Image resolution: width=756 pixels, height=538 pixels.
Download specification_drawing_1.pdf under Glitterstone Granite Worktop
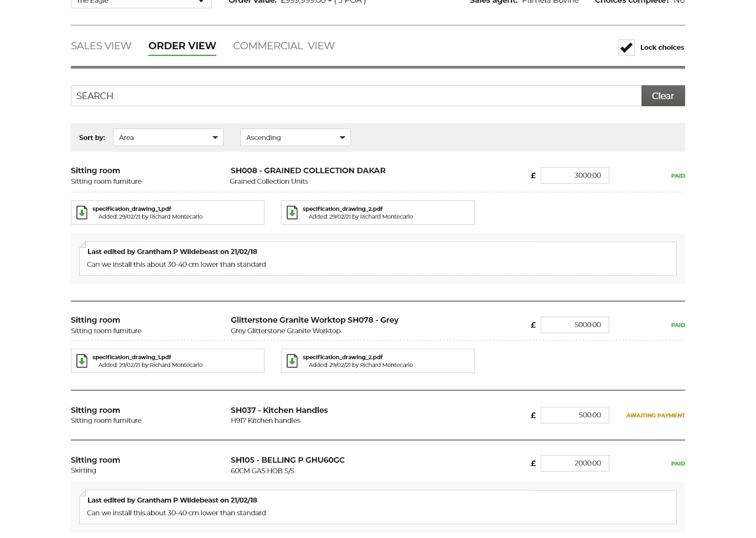coord(82,361)
